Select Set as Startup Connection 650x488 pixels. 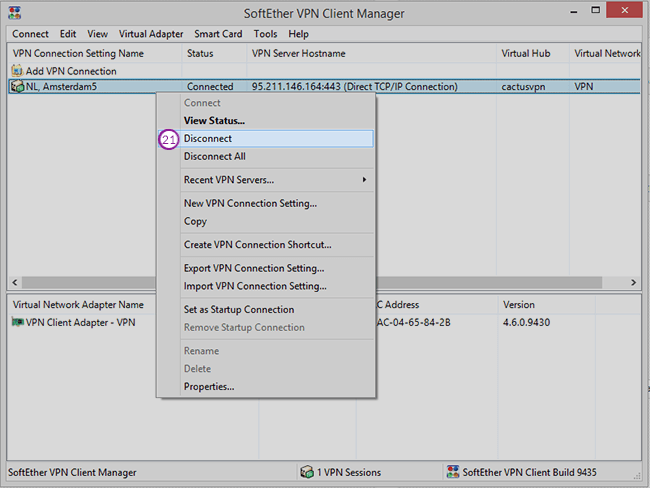[x=265, y=310]
